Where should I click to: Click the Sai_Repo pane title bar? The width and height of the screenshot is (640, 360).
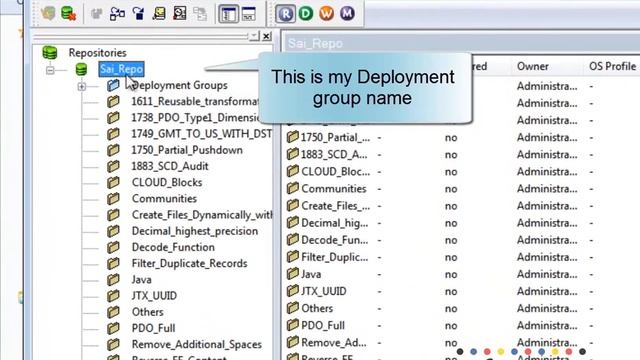coord(461,43)
